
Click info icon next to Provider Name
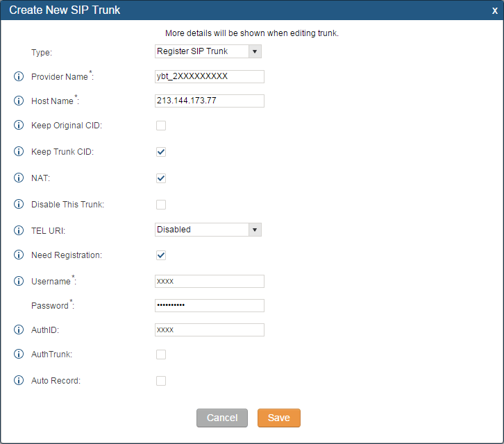(19, 76)
